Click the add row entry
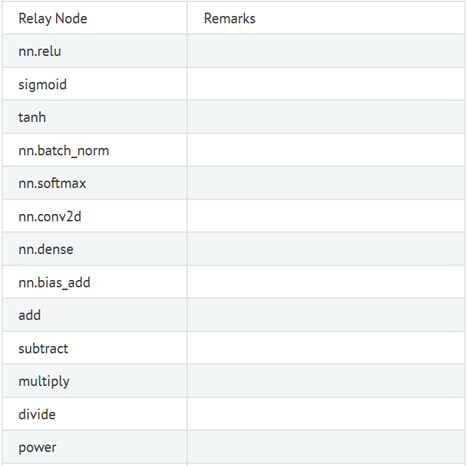The width and height of the screenshot is (467, 466). pos(30,315)
